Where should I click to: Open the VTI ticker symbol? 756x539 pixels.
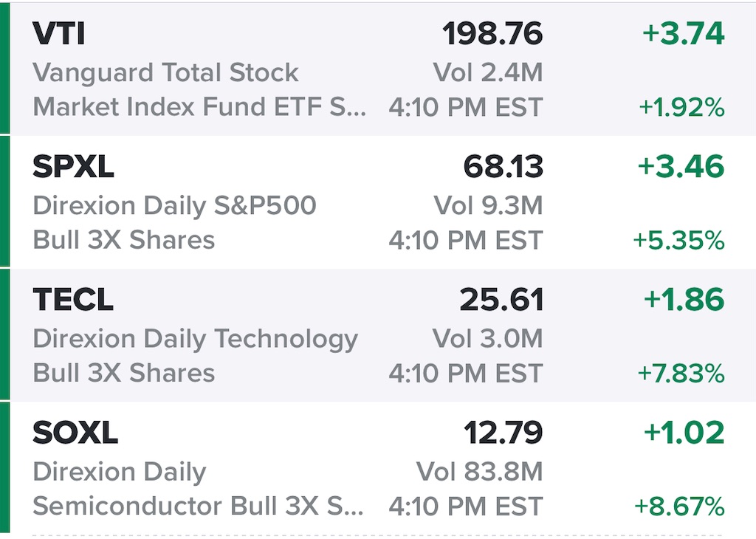[x=60, y=34]
